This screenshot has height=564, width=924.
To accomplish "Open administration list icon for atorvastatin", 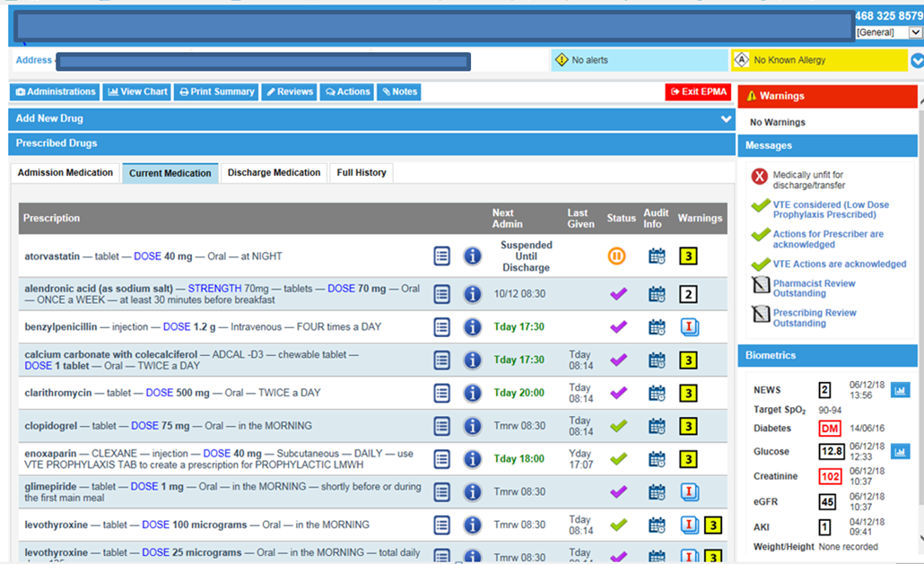I will point(442,256).
